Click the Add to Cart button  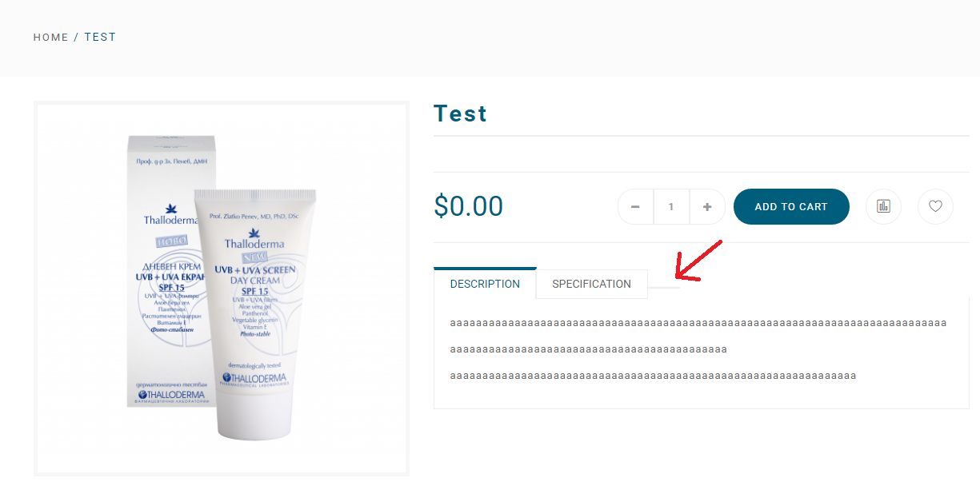[x=791, y=206]
